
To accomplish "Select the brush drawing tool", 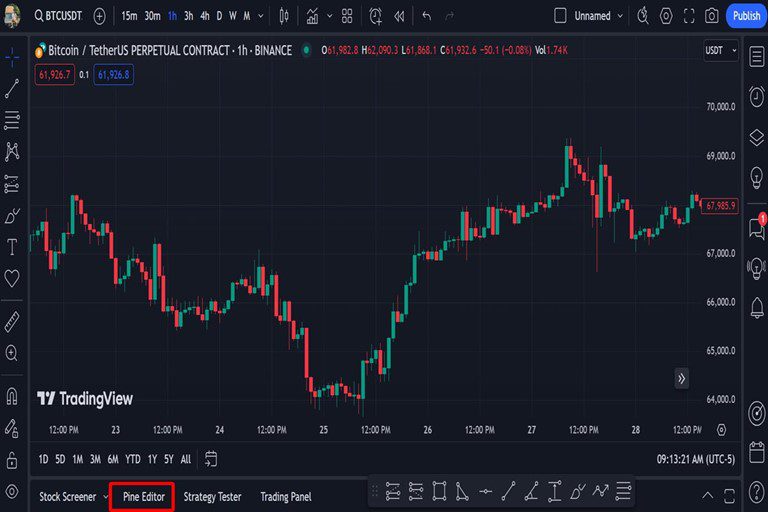I will click(12, 216).
